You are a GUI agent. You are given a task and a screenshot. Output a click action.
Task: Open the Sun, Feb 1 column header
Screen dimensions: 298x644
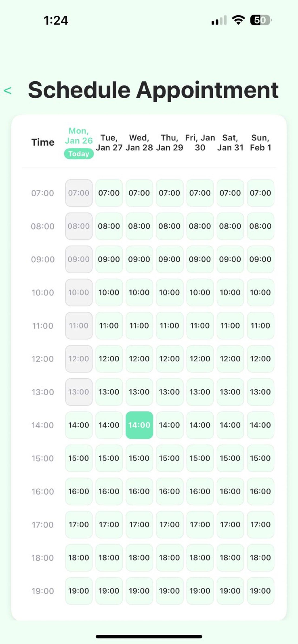click(x=260, y=143)
